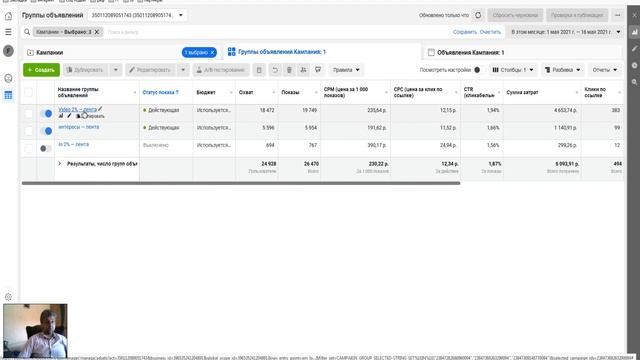Viewport: 640px width, 360px height.
Task: Click the A/B тестирование button
Action: [221, 70]
